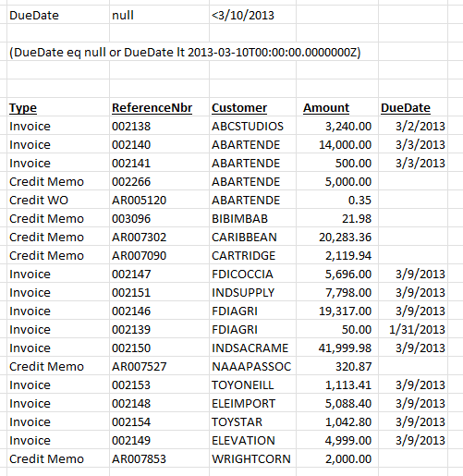Screen dimensions: 463x476
Task: Click customer cell NAAAPASSOC
Action: pos(252,366)
